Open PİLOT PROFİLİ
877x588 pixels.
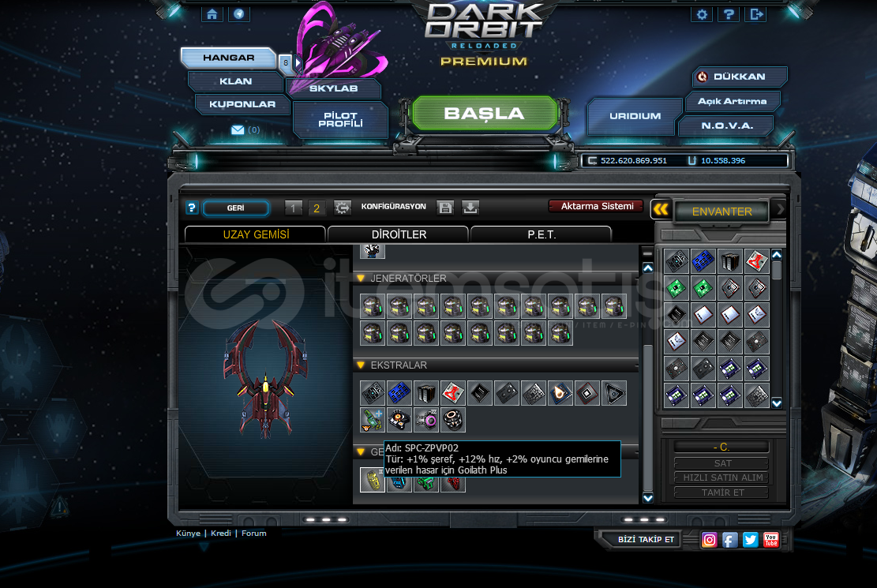(x=341, y=119)
